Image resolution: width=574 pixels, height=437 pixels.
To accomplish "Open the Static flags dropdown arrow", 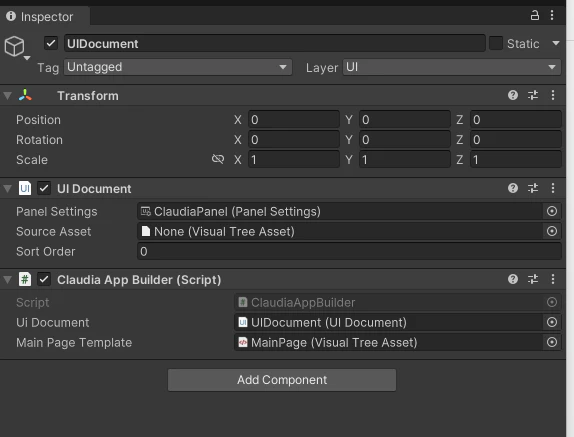I will tap(556, 43).
